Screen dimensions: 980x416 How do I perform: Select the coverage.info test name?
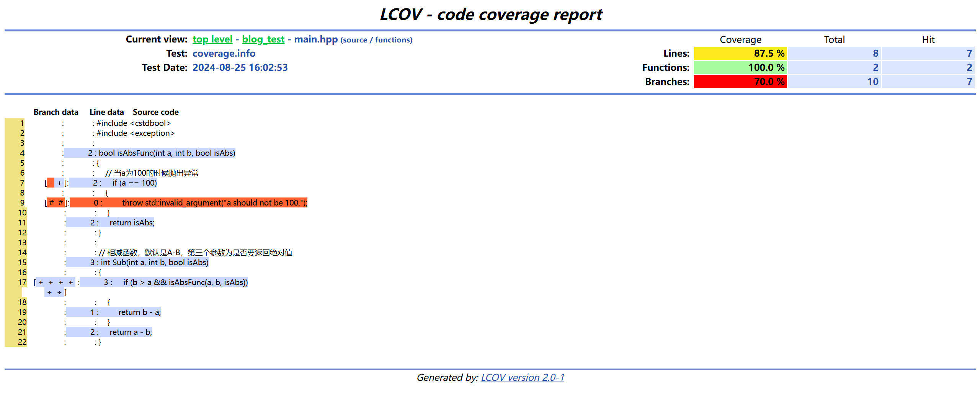point(224,53)
